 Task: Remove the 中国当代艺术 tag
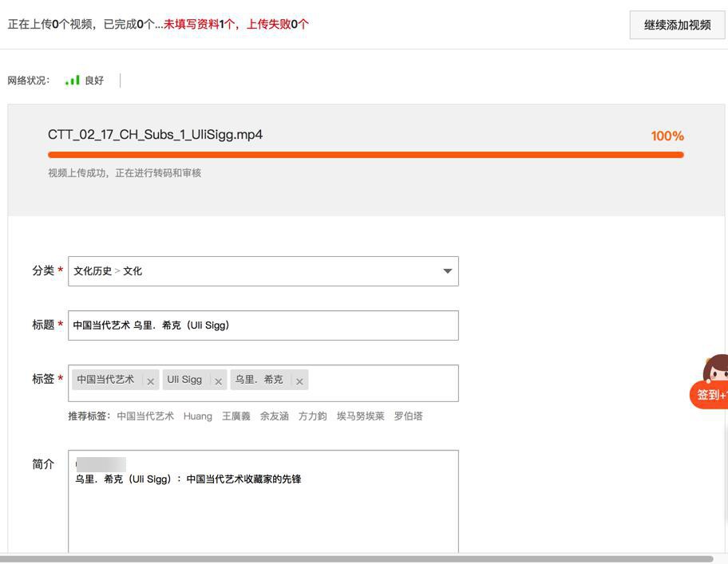pos(150,382)
